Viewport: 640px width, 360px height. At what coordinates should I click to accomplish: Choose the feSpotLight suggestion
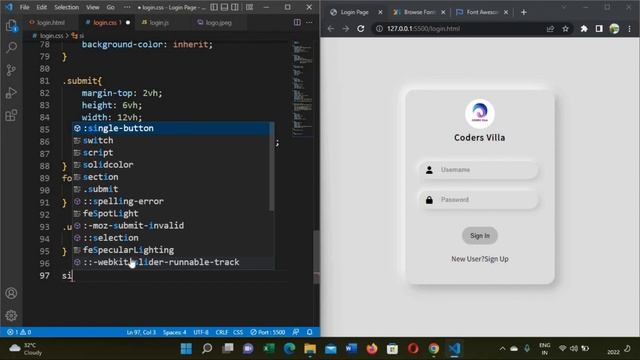click(173, 213)
